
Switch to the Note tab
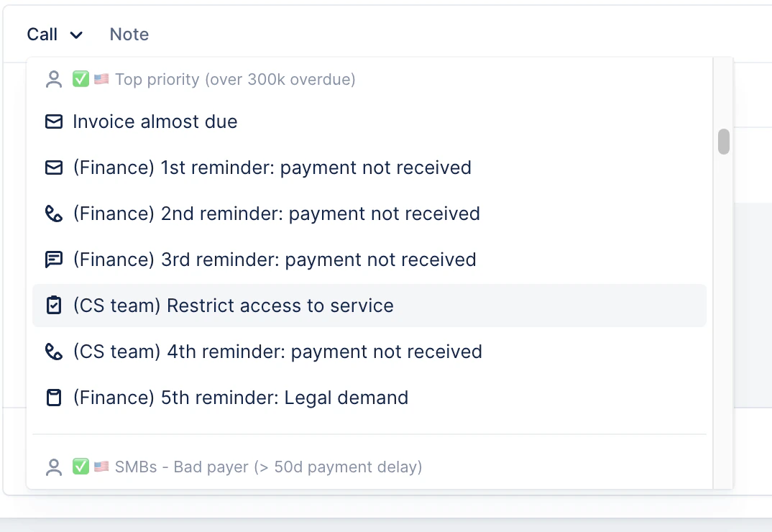(129, 35)
